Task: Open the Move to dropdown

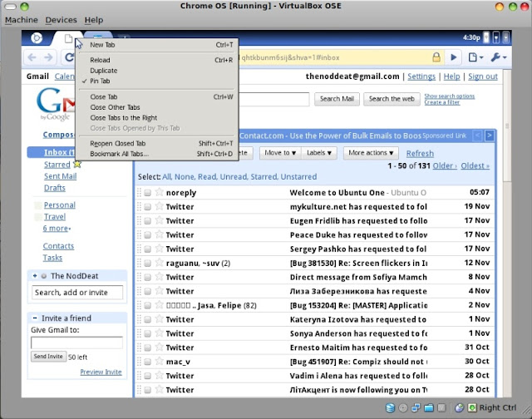Action: click(278, 153)
